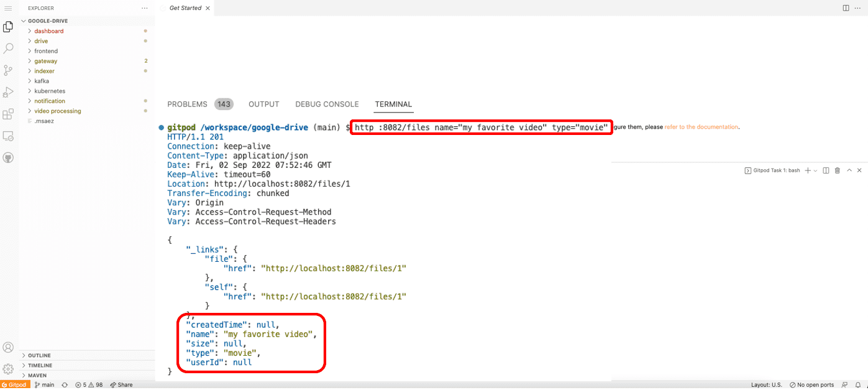Split the editor right
The width and height of the screenshot is (868, 390).
pos(846,8)
